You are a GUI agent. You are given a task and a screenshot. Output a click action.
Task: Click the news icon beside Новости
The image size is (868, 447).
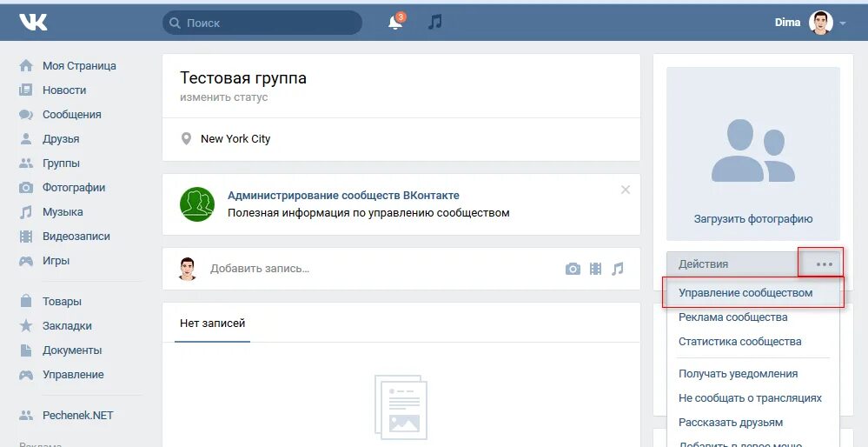point(26,90)
